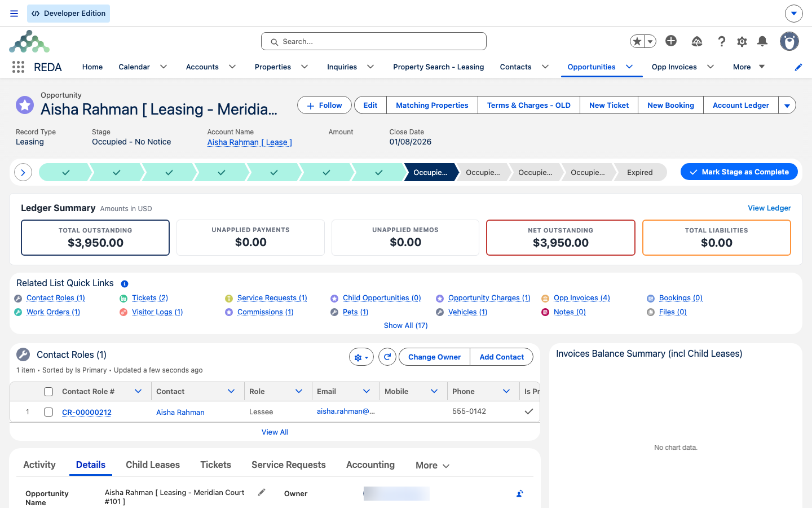812x508 pixels.
Task: Select the CR-00000212 row checkbox
Action: (x=48, y=412)
